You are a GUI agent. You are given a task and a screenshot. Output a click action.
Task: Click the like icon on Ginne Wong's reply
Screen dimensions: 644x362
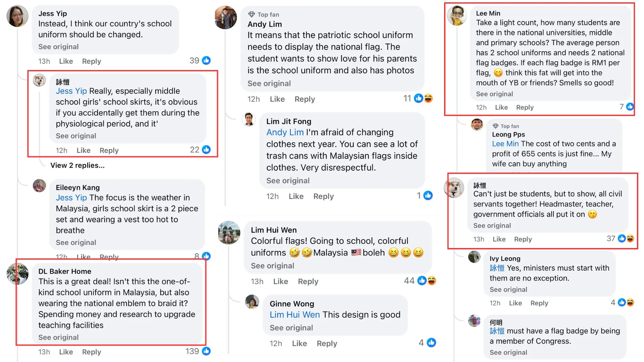pos(431,343)
